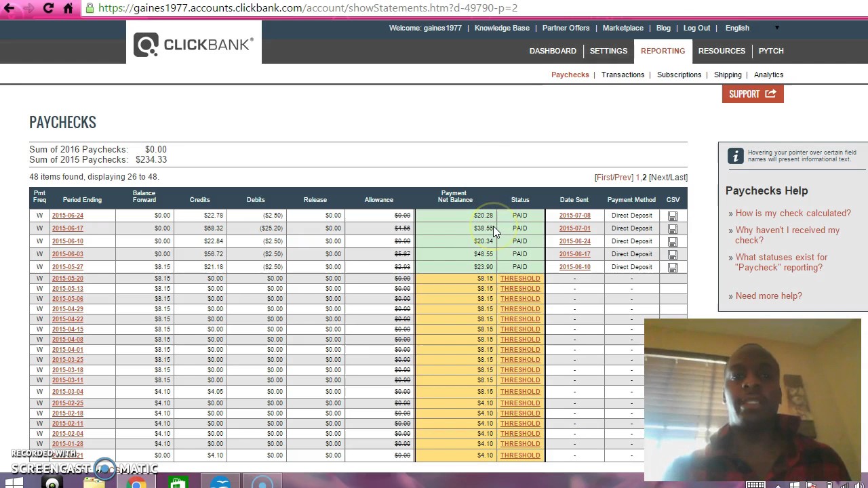Open the Transactions sub-menu
The height and width of the screenshot is (488, 868).
(x=623, y=75)
